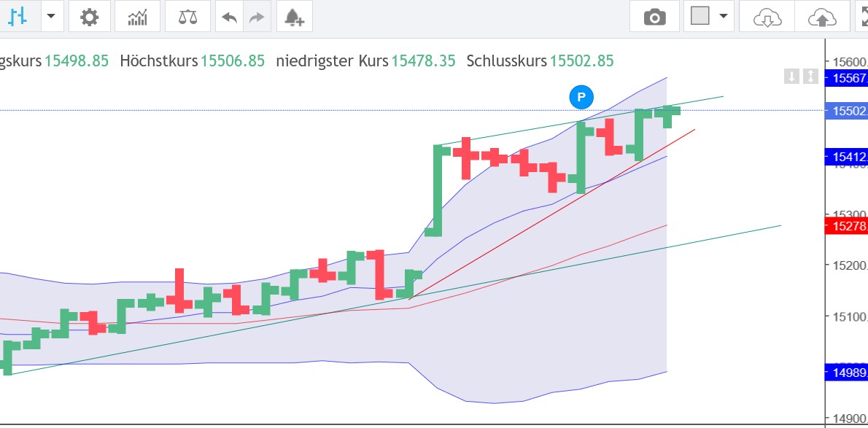The width and height of the screenshot is (868, 428).
Task: Open the indicators panel icon
Action: [x=137, y=16]
